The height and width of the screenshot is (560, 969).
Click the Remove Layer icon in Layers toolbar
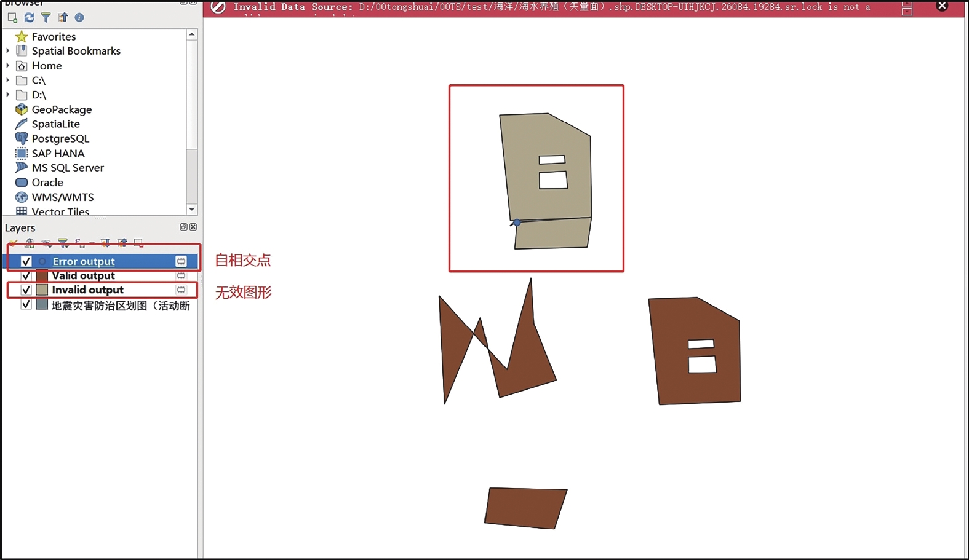[x=139, y=243]
